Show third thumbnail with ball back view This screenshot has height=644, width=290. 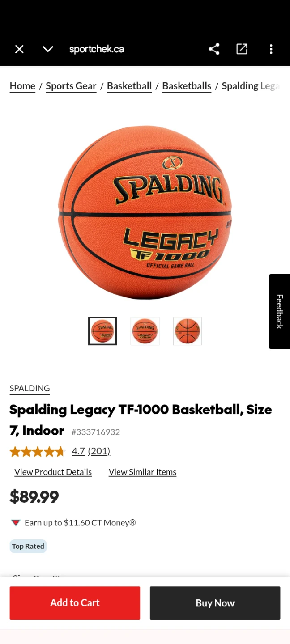[188, 331]
